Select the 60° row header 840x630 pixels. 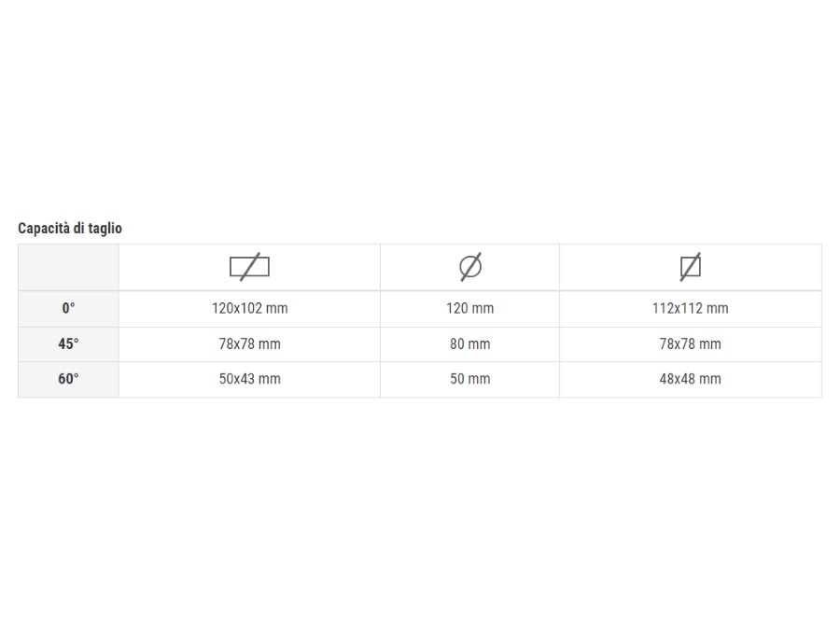[68, 379]
